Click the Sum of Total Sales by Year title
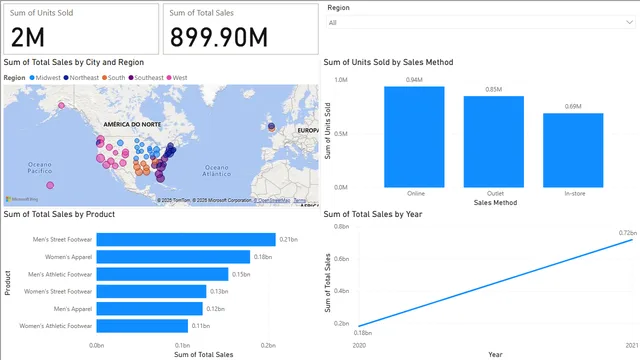Screen dimensions: 640x360 373,214
